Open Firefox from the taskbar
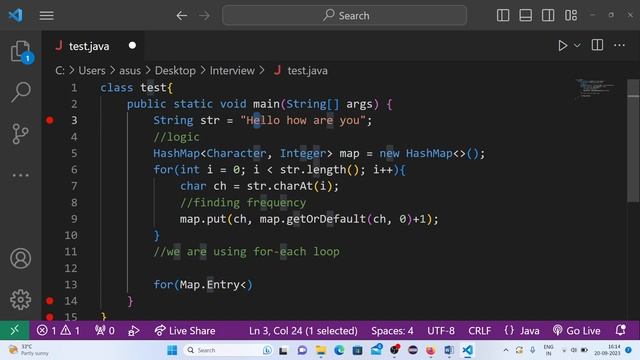Image resolution: width=640 pixels, height=360 pixels. click(x=431, y=350)
